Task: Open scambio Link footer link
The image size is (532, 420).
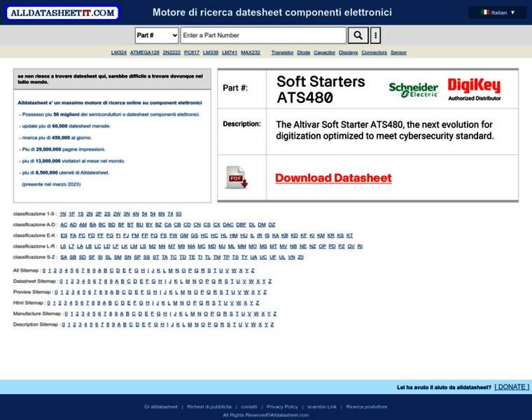Action: (322, 407)
